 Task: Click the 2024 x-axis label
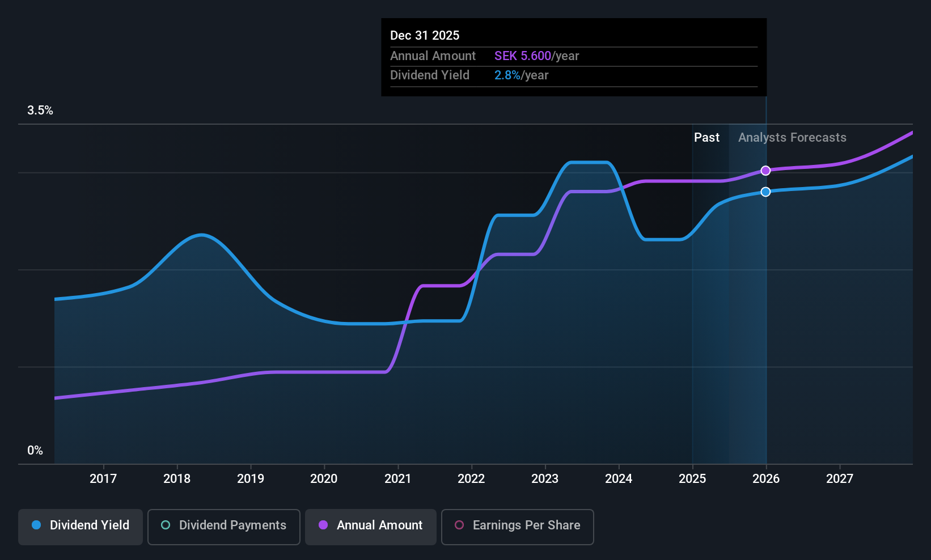[619, 479]
